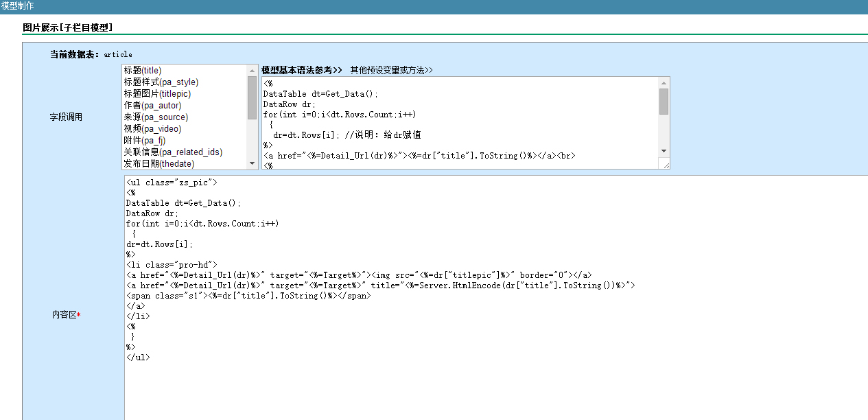868x420 pixels.
Task: Choose the 标题图片(titlepic) field
Action: (157, 93)
